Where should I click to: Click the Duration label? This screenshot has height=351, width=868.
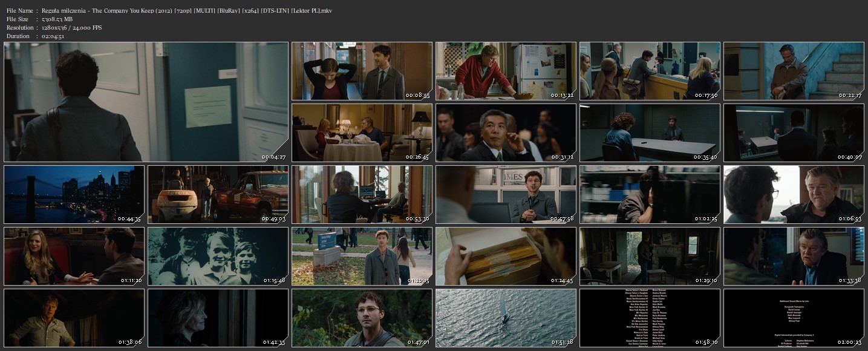(18, 36)
